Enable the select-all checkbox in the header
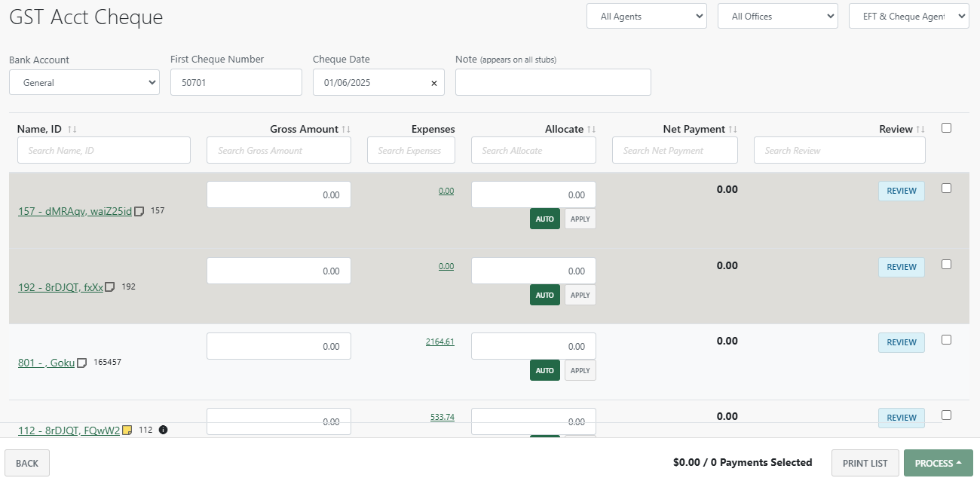This screenshot has height=481, width=980. (x=946, y=127)
